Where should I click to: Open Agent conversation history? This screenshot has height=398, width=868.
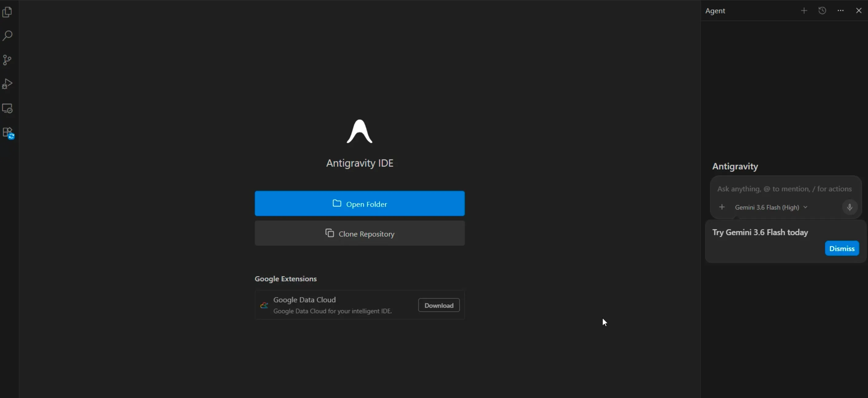click(822, 10)
